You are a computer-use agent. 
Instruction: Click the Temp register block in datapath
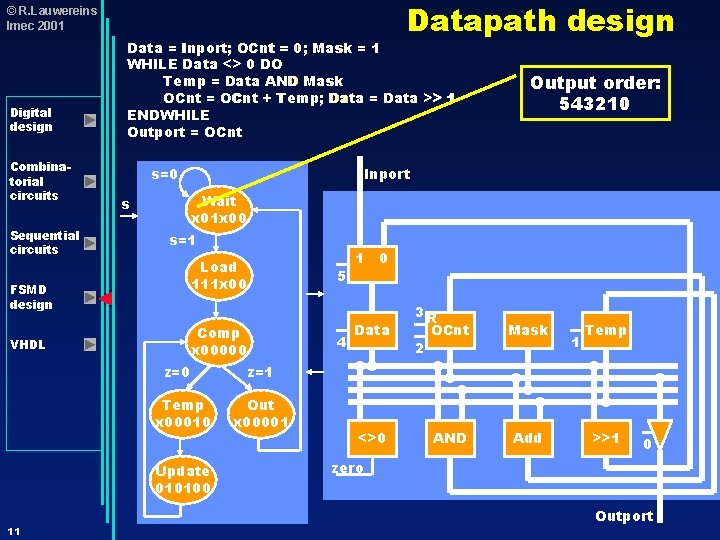(606, 331)
